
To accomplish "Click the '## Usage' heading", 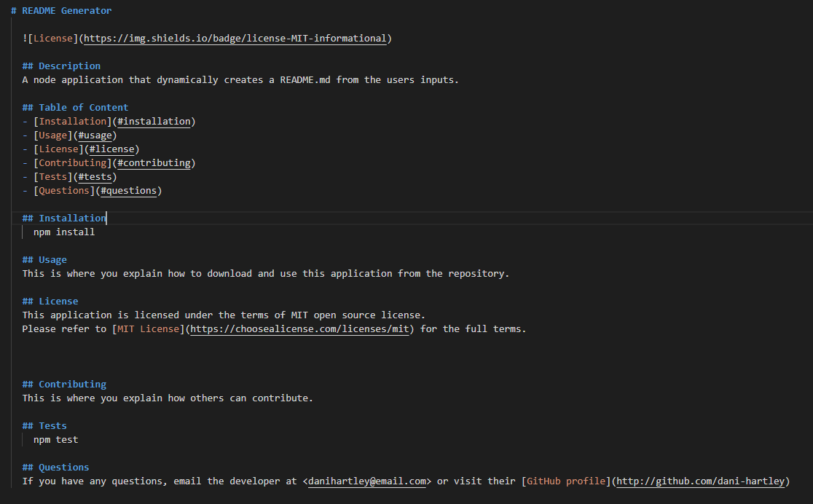I will pyautogui.click(x=44, y=260).
